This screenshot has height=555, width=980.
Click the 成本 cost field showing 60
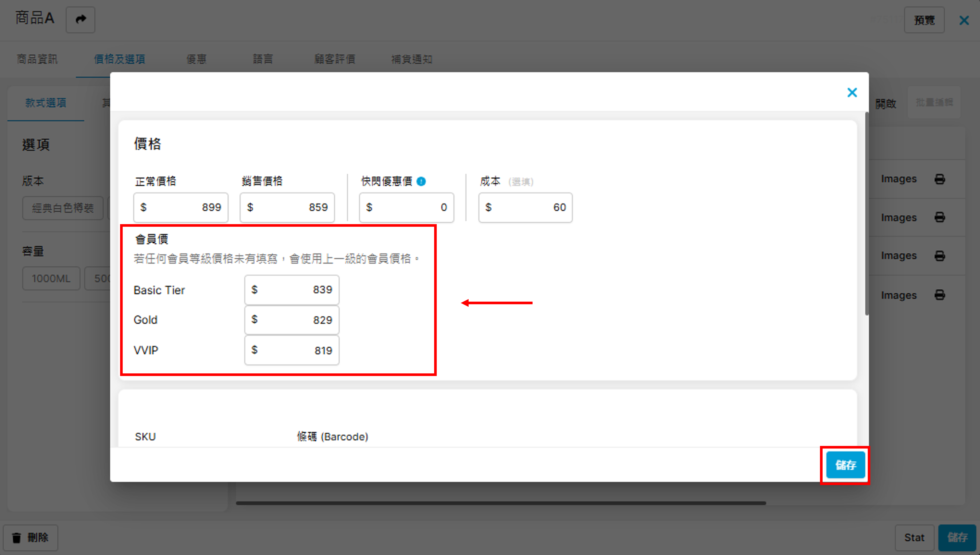point(525,207)
